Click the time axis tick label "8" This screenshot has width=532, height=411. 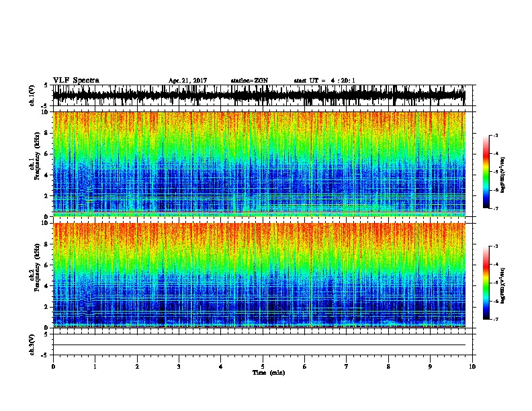pyautogui.click(x=388, y=366)
